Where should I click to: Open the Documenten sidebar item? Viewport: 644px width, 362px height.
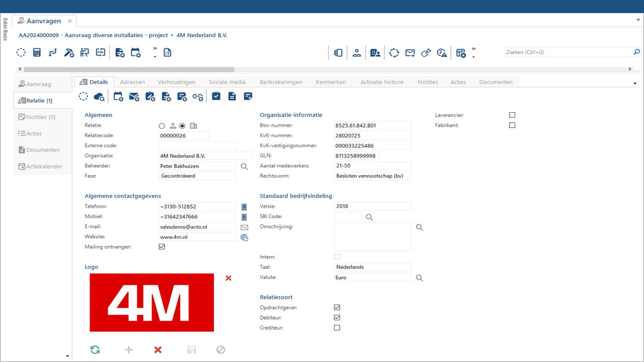coord(43,150)
